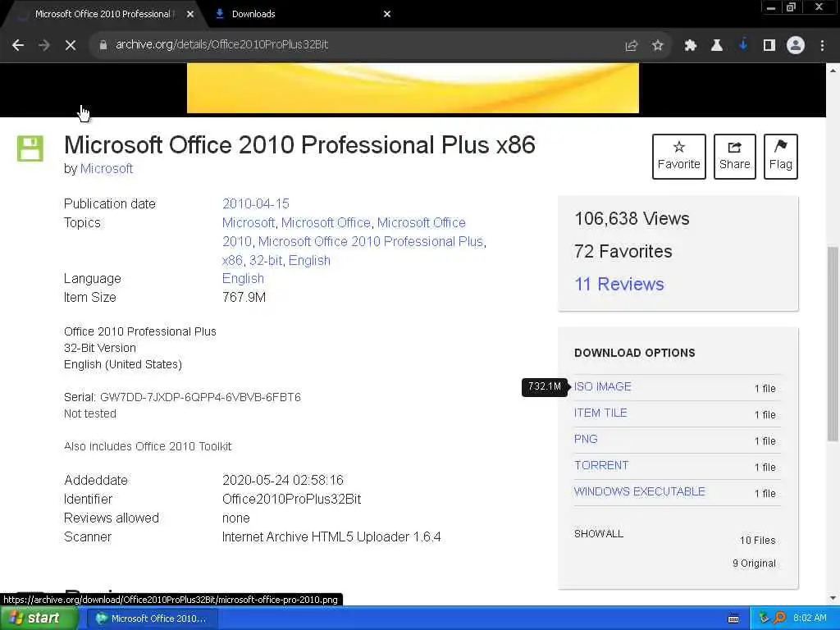Click the orange magnifier system tray icon

(x=779, y=618)
